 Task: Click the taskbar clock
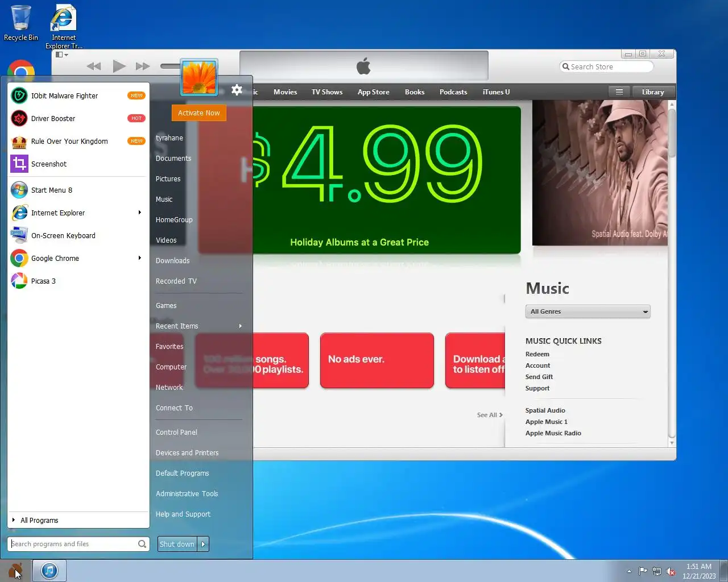click(699, 571)
